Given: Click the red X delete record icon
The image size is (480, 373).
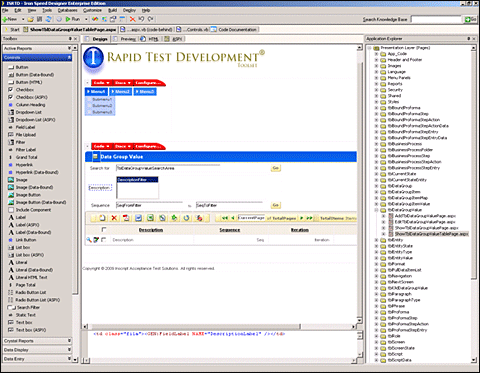Looking at the screenshot, I should pos(114,218).
